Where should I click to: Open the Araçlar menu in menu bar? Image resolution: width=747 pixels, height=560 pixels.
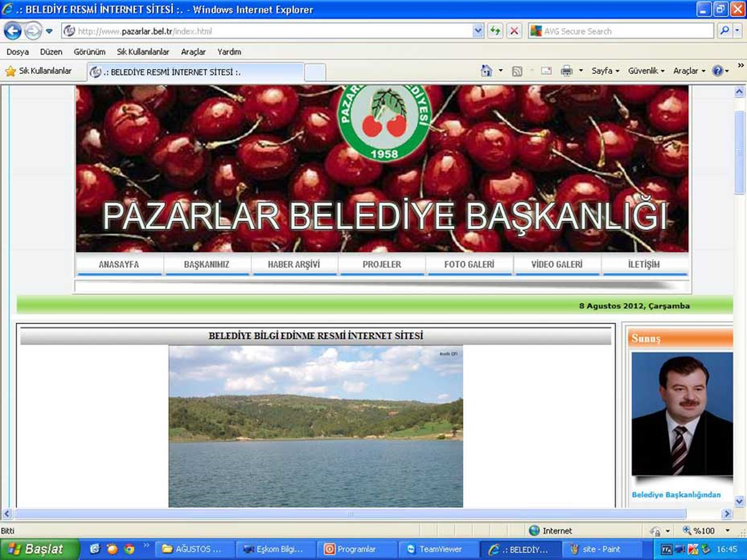194,52
